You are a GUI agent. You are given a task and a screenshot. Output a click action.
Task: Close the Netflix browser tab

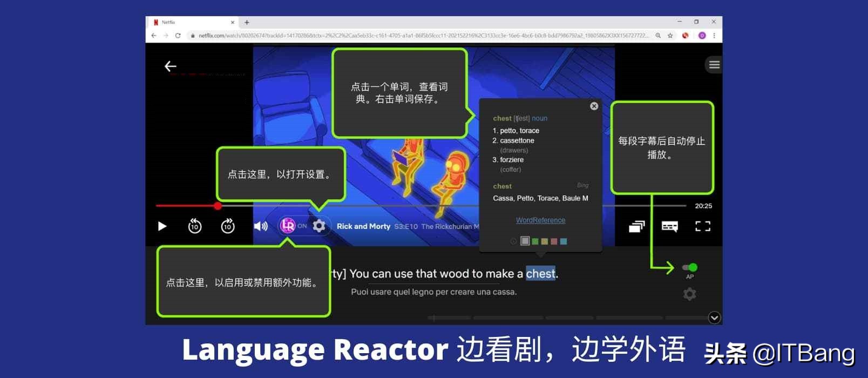point(233,23)
